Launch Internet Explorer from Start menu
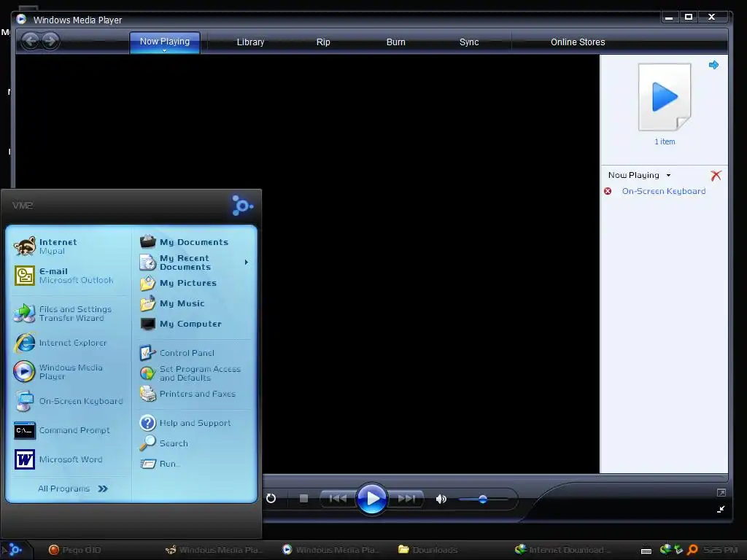The image size is (747, 560). click(x=69, y=343)
